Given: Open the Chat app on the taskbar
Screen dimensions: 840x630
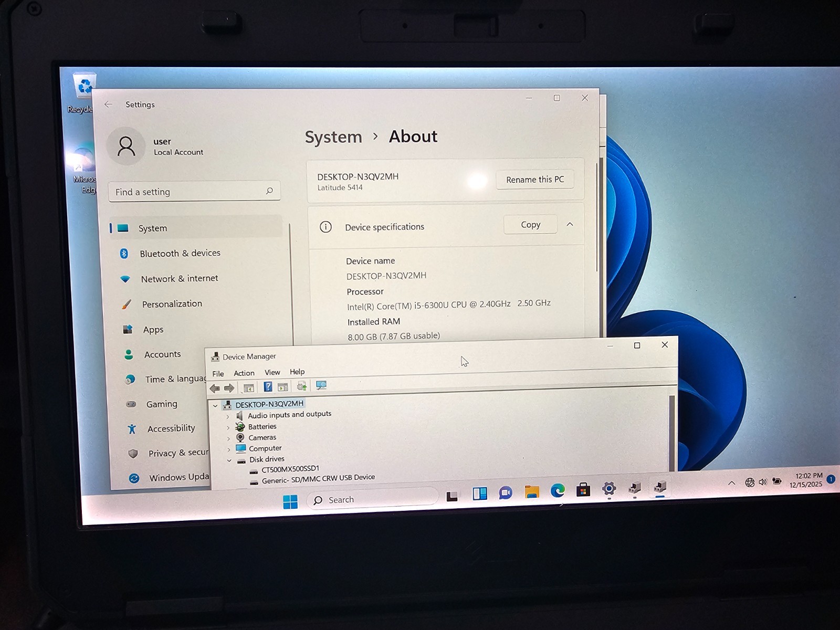Looking at the screenshot, I should [506, 493].
